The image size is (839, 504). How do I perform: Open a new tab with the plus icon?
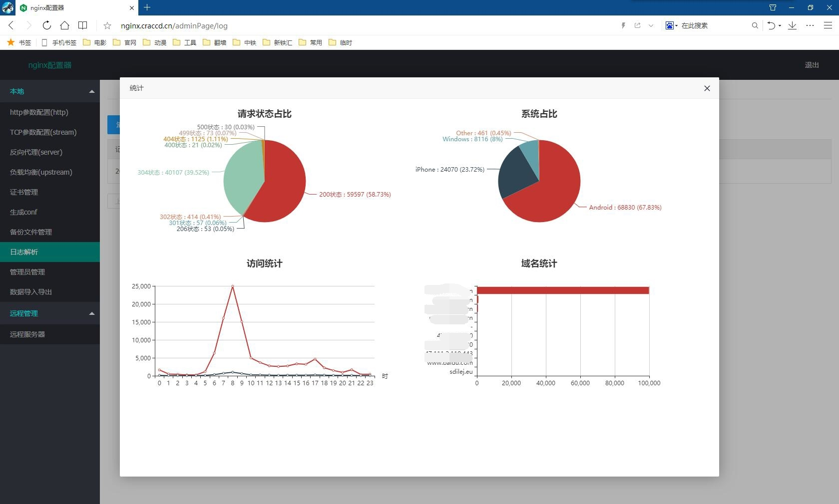pos(147,8)
